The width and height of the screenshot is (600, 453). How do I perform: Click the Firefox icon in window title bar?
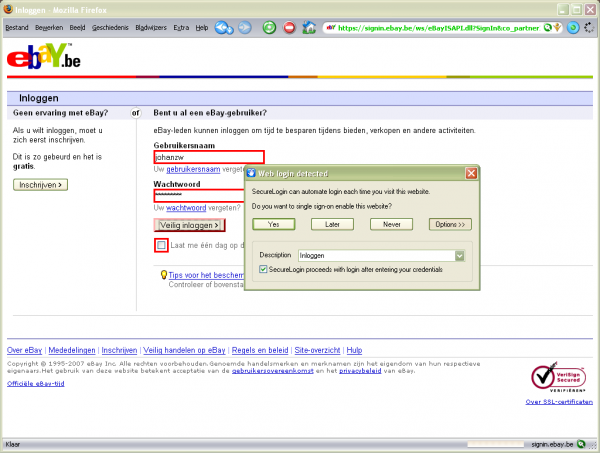tap(8, 9)
